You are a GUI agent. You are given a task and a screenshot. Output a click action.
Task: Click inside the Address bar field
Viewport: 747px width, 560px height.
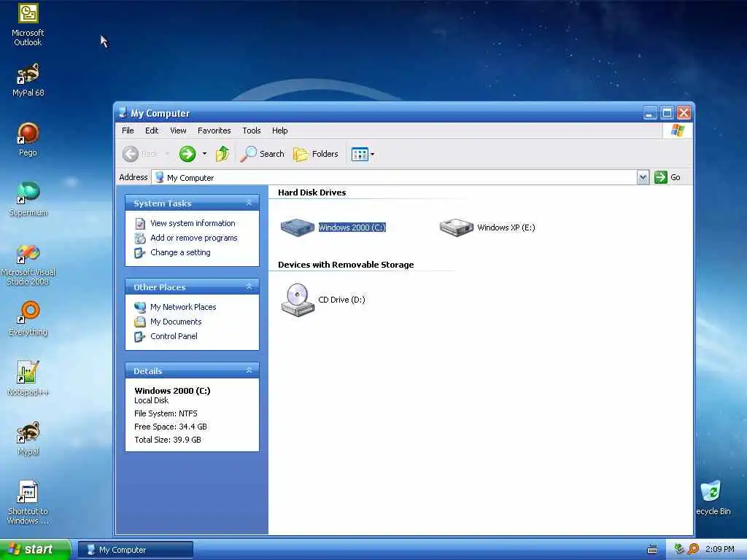click(x=395, y=178)
